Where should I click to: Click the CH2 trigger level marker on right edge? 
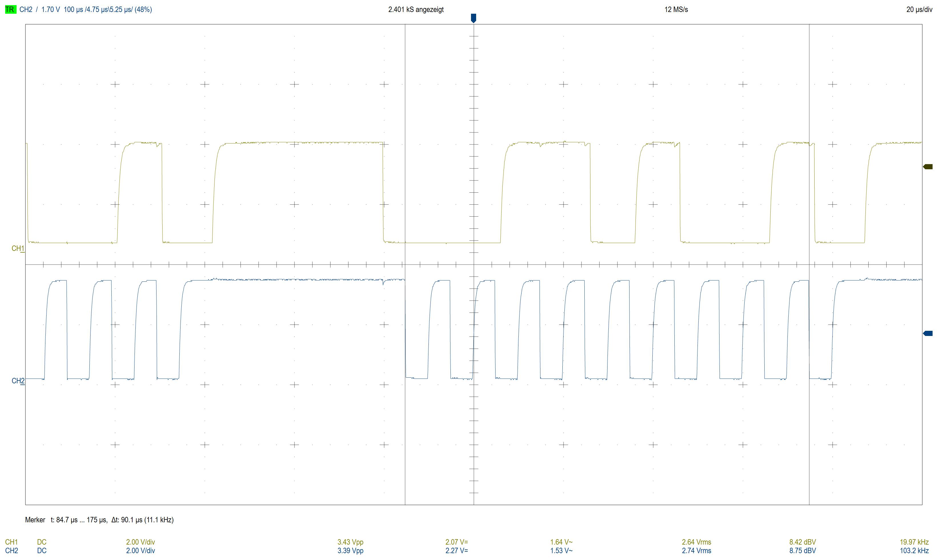[928, 333]
